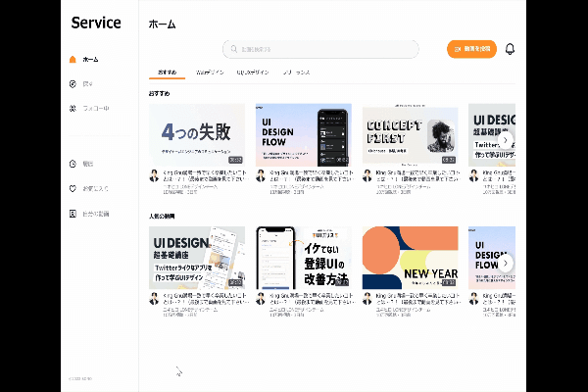Viewport: 588px width, 392px height.
Task: Focus the video search input field
Action: (x=320, y=49)
